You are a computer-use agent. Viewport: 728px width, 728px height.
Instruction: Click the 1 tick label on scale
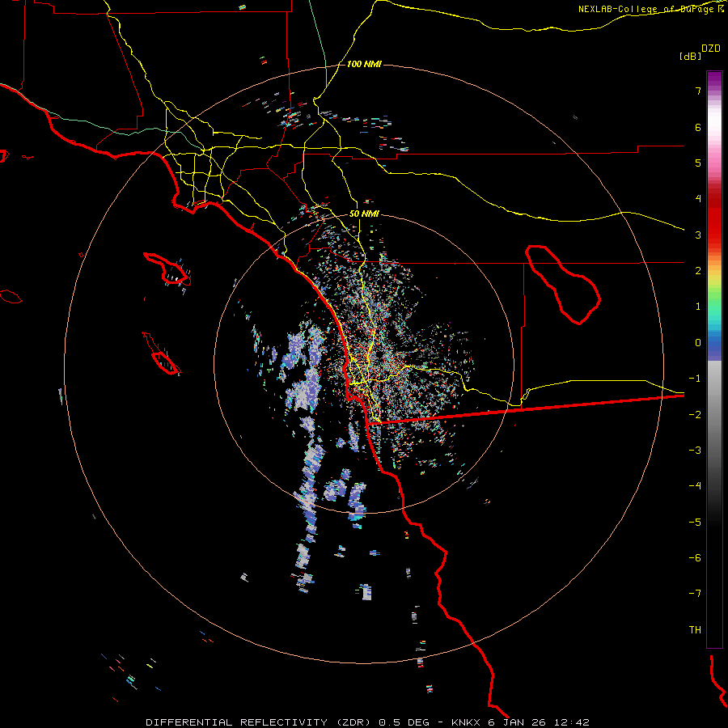click(x=698, y=307)
